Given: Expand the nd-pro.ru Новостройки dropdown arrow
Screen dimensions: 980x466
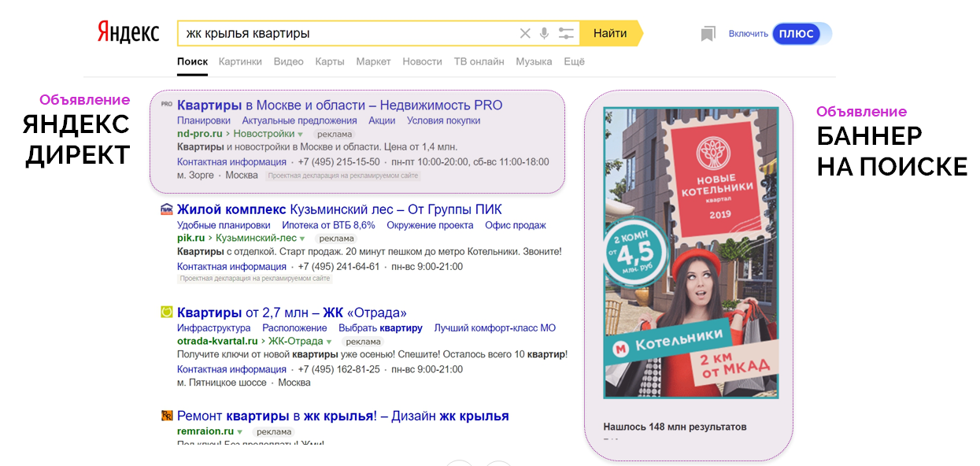Looking at the screenshot, I should coord(300,135).
